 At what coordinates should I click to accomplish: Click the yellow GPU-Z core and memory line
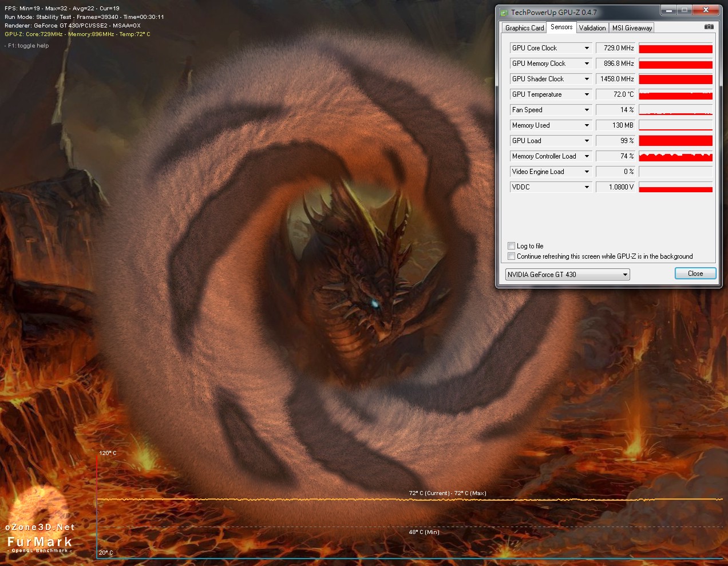pos(77,34)
